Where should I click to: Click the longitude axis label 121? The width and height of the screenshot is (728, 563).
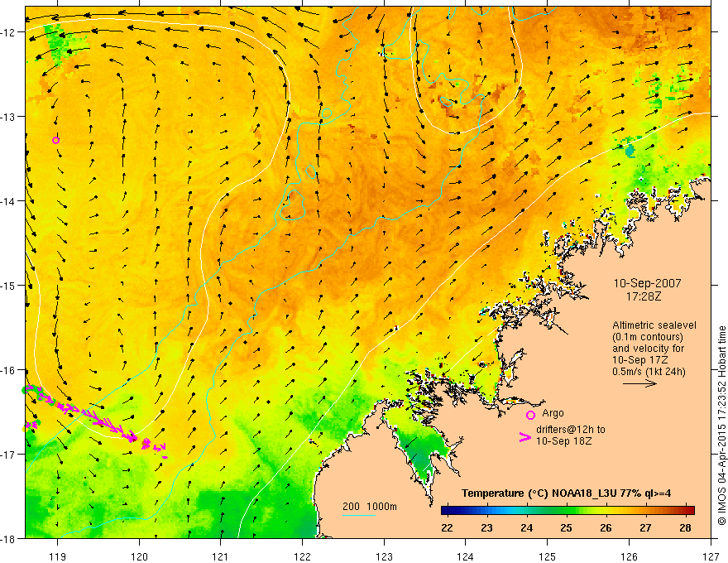[x=221, y=556]
